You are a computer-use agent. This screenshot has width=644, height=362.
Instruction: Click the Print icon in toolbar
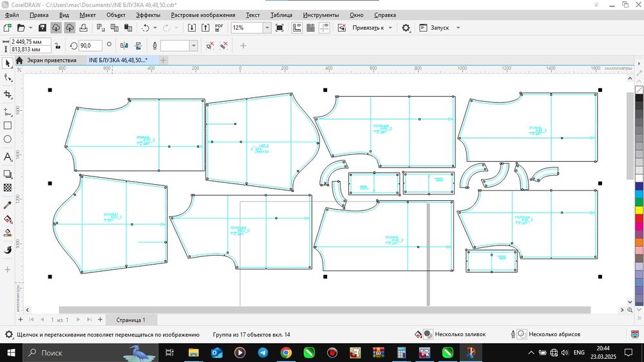84,28
